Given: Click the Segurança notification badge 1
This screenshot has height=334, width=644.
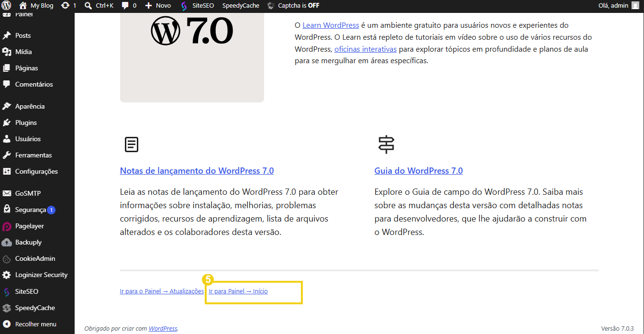Looking at the screenshot, I should tap(51, 210).
